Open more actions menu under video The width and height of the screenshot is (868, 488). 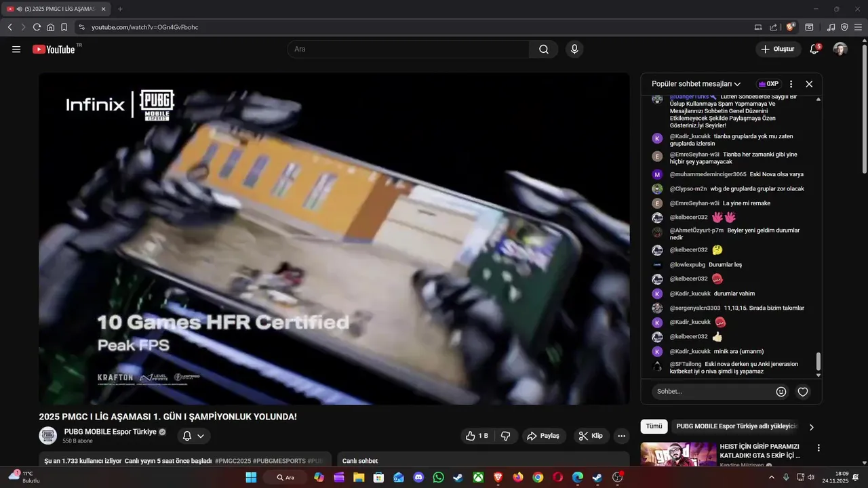click(x=621, y=436)
